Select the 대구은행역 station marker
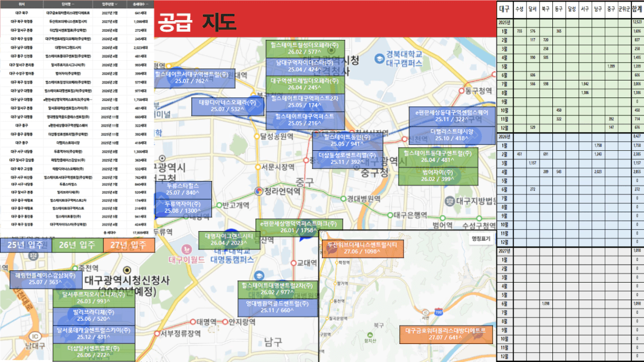Image resolution: width=644 pixels, height=362 pixels. [x=390, y=215]
